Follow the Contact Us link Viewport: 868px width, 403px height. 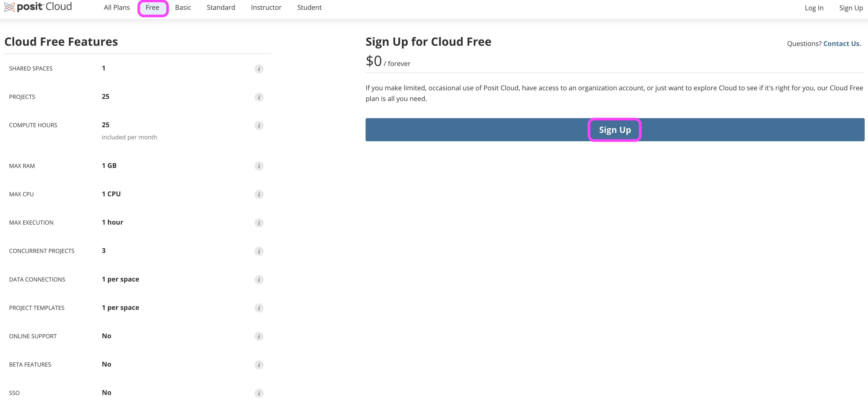click(842, 43)
